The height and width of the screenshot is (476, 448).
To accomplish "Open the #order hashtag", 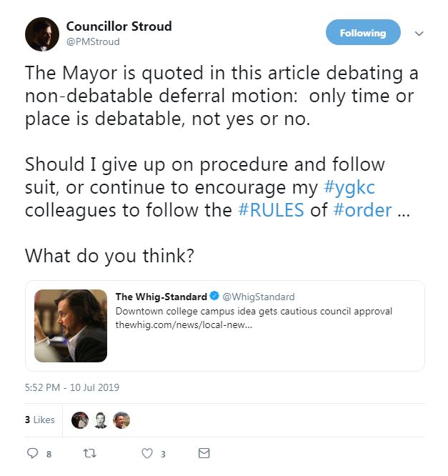I will [x=363, y=209].
